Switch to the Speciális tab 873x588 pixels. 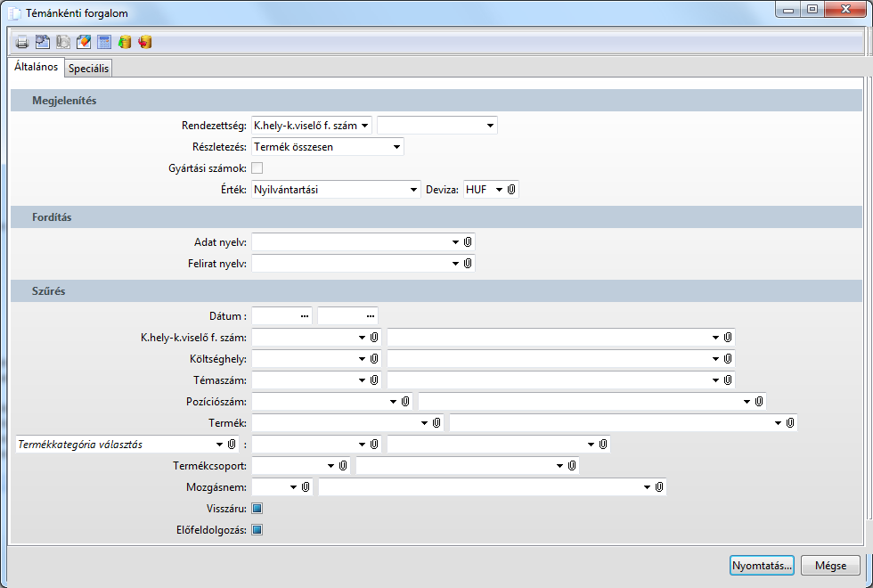(x=88, y=69)
